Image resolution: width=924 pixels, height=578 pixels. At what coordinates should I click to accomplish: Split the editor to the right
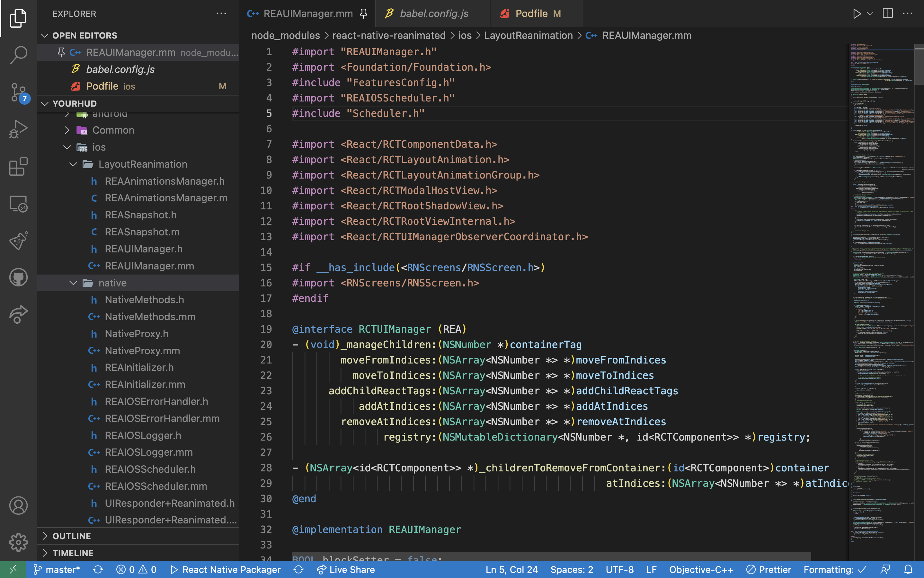click(x=888, y=14)
